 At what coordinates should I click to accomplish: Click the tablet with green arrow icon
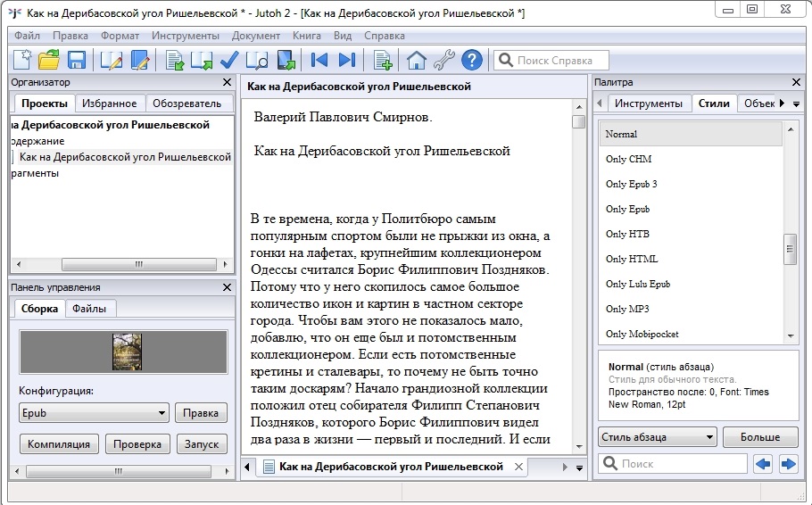[x=286, y=60]
